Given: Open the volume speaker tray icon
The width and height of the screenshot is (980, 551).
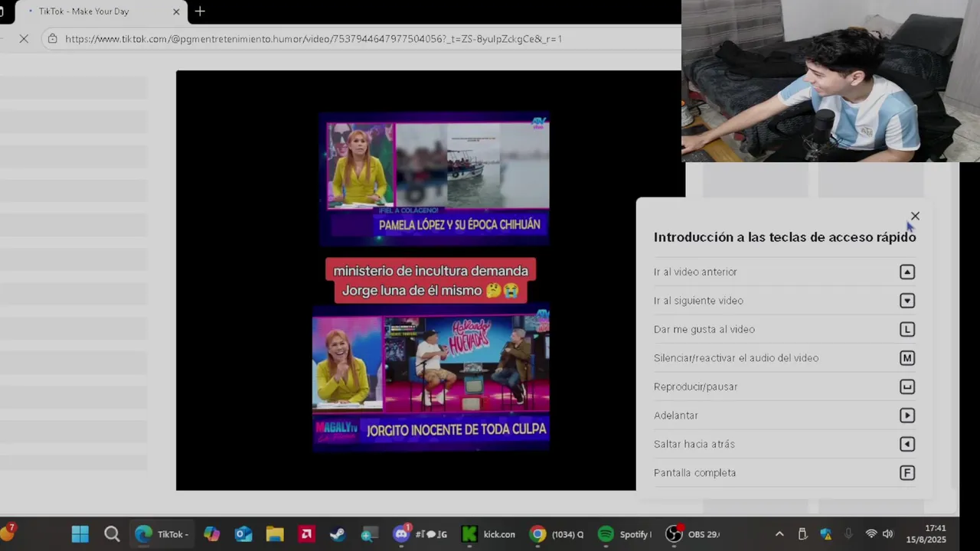Looking at the screenshot, I should coord(888,534).
